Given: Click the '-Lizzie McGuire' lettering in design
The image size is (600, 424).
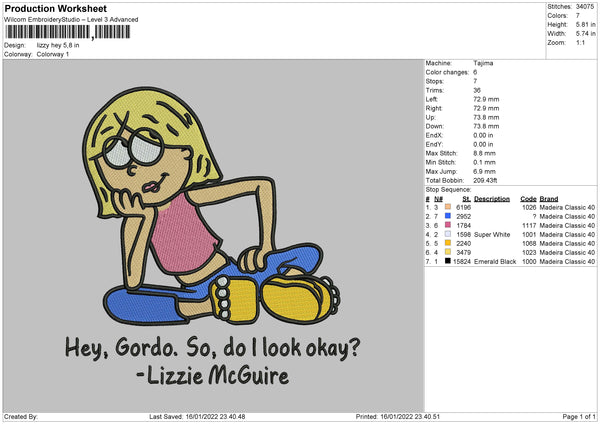Looking at the screenshot, I should pos(213,375).
